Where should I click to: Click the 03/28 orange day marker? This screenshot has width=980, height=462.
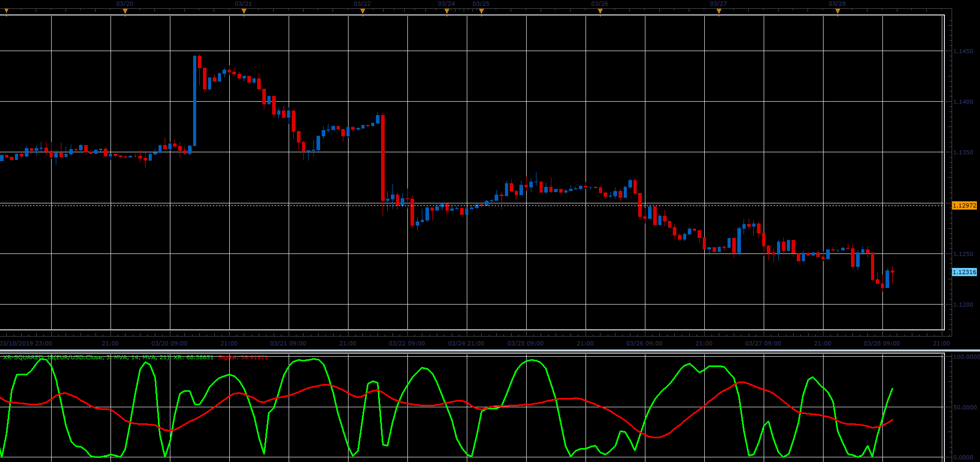837,12
